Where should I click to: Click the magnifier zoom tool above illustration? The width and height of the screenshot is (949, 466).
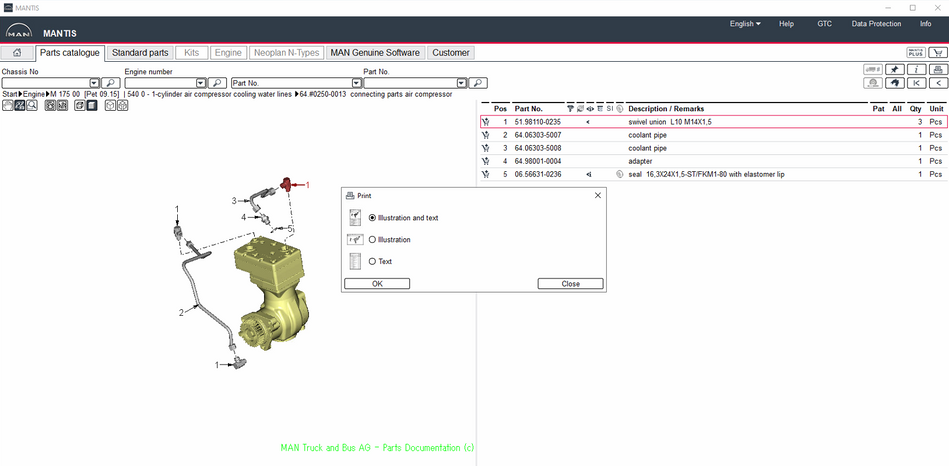(32, 105)
